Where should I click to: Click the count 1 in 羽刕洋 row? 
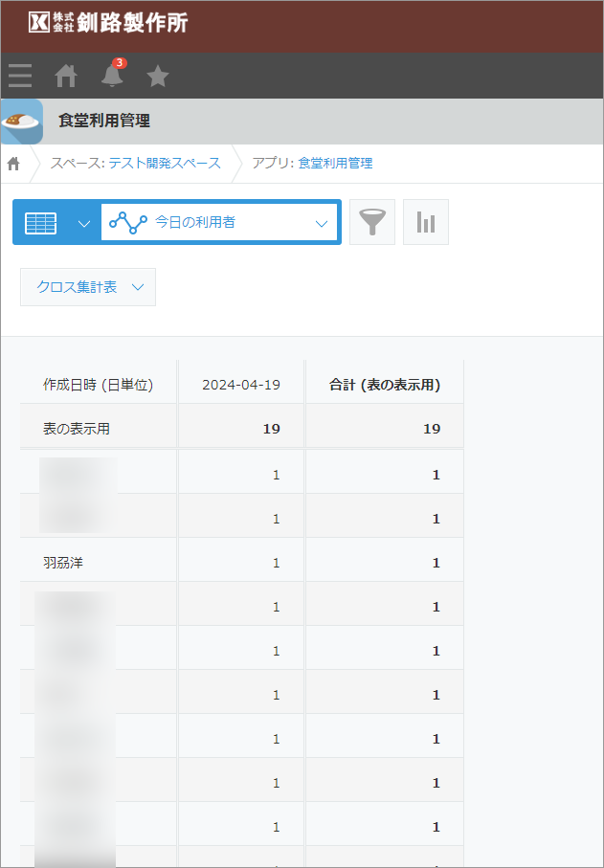[x=276, y=563]
